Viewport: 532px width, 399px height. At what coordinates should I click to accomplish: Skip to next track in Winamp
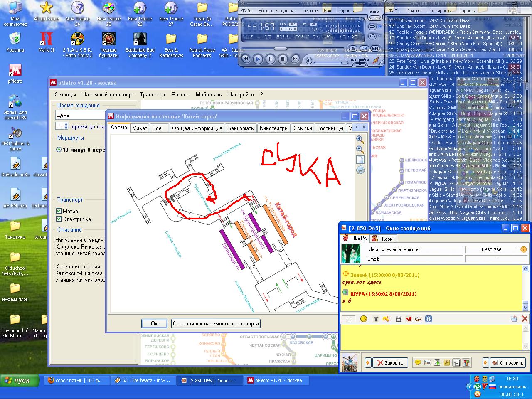[x=295, y=59]
